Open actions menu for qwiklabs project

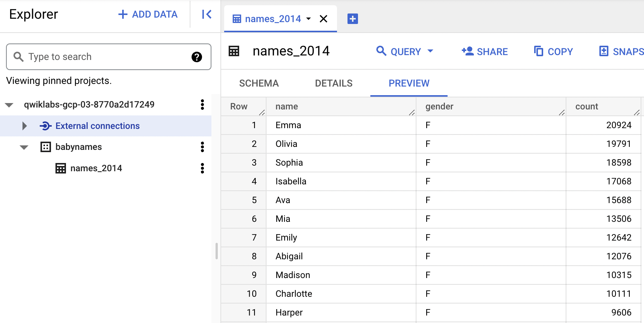pos(202,105)
